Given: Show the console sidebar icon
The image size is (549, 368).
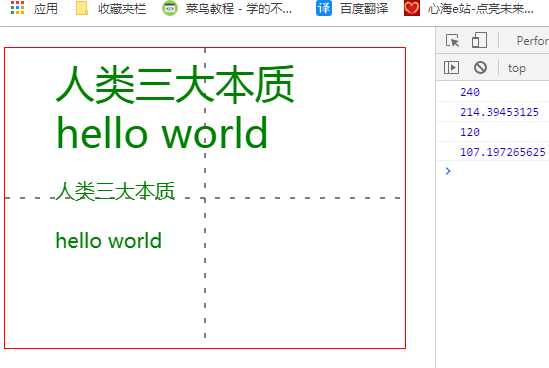Looking at the screenshot, I should click(451, 67).
